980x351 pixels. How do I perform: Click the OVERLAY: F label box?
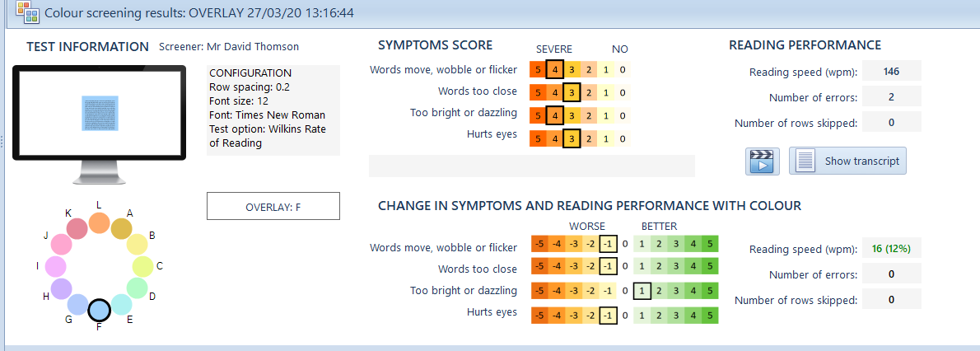coord(273,207)
